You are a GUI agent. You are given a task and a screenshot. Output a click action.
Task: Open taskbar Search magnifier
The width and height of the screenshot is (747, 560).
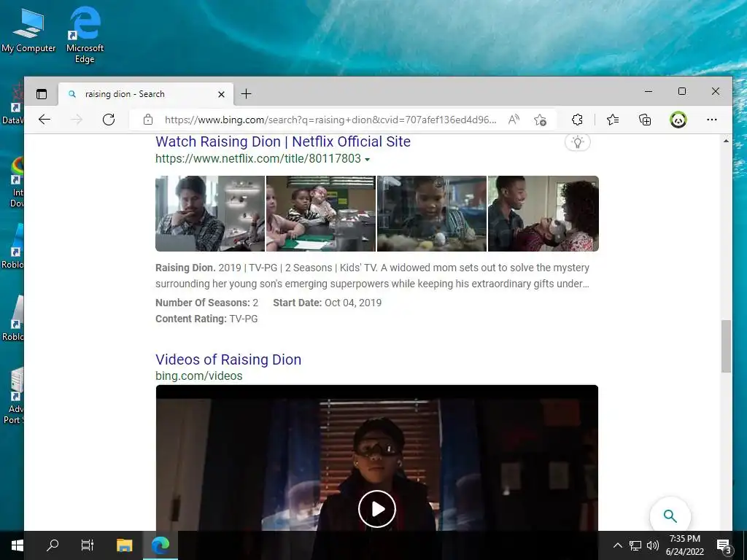[53, 545]
